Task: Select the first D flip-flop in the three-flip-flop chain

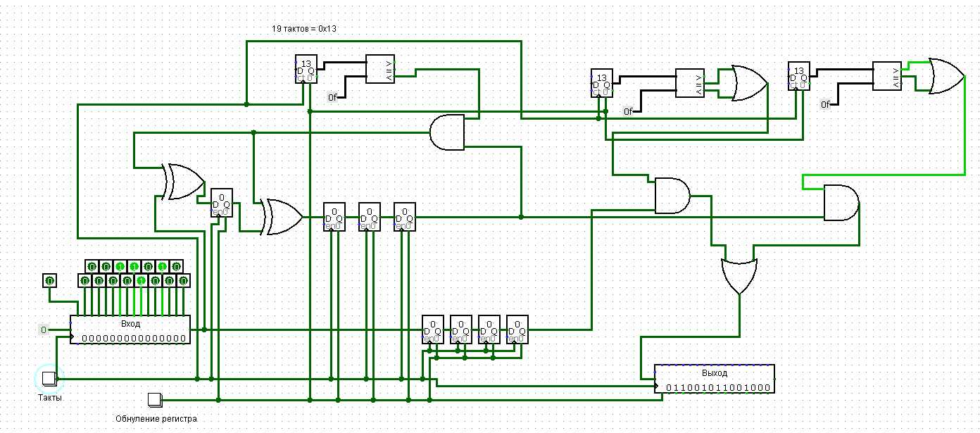Action: click(334, 217)
